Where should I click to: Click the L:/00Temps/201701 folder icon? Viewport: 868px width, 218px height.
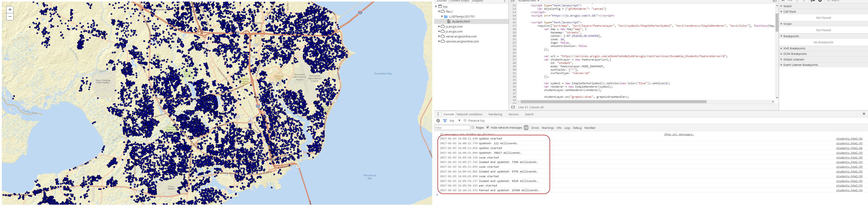pyautogui.click(x=446, y=16)
